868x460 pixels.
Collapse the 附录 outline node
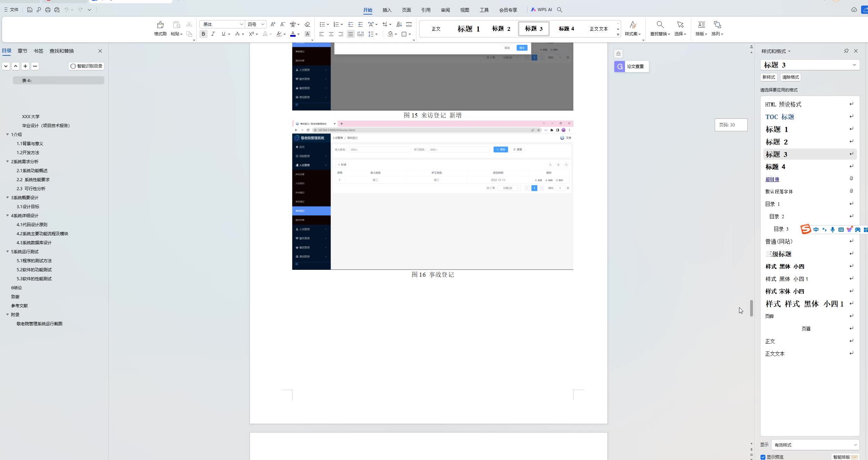[x=7, y=315]
